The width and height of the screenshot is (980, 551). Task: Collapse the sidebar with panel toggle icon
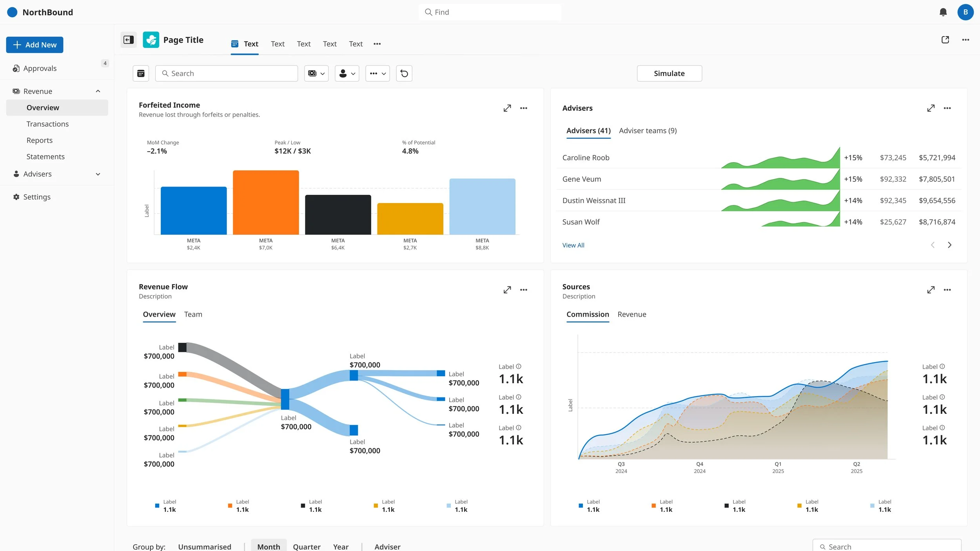pyautogui.click(x=129, y=40)
